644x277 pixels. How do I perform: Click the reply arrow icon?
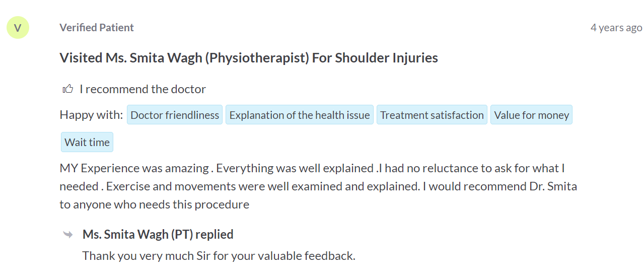(67, 234)
